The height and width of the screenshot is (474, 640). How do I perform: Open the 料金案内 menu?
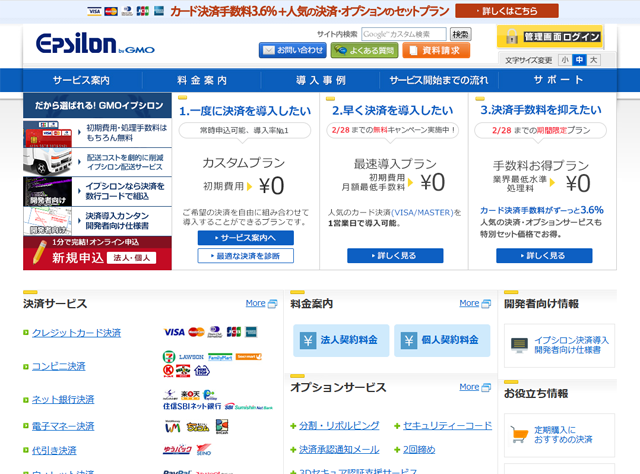202,80
